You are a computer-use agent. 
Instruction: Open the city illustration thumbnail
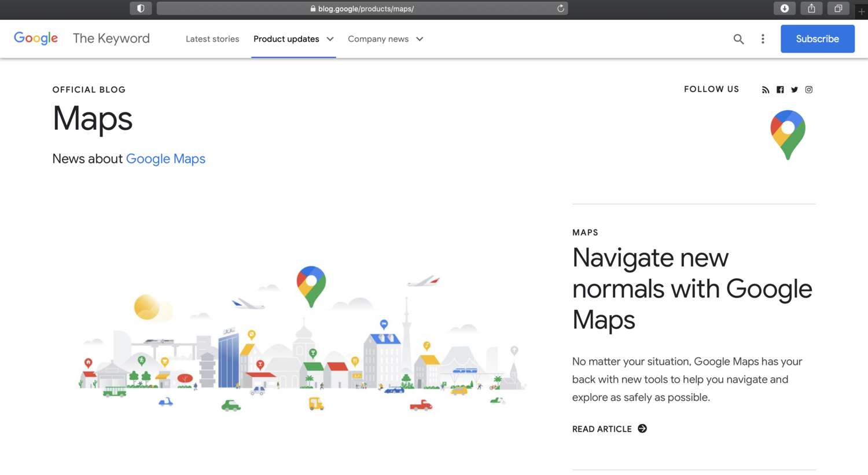302,339
